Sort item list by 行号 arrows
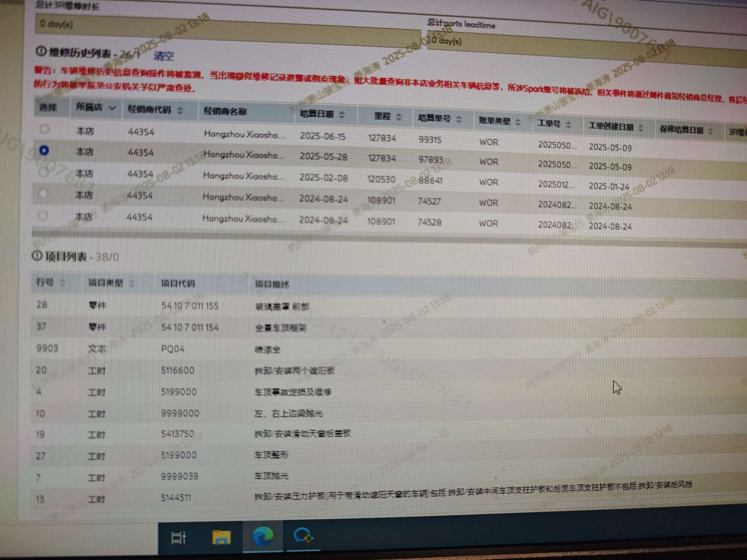 pyautogui.click(x=62, y=283)
